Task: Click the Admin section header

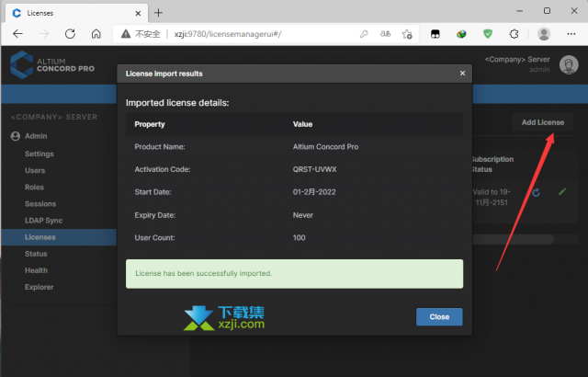Action: (36, 136)
